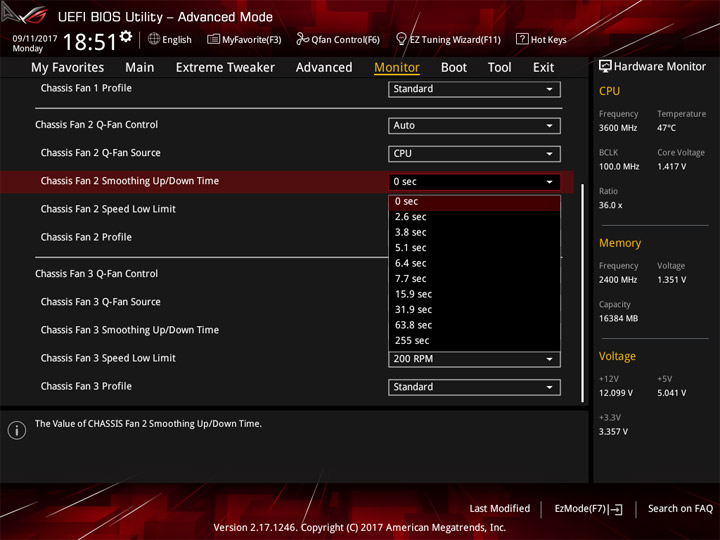Open the Boot tab
Screen dimensions: 720x540
coord(454,68)
